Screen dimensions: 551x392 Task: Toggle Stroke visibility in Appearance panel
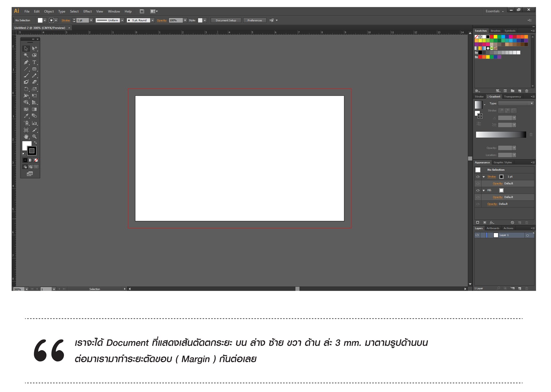click(478, 177)
